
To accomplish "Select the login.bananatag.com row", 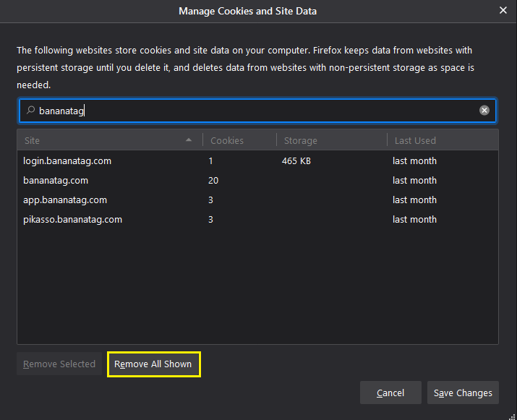I will (257, 161).
